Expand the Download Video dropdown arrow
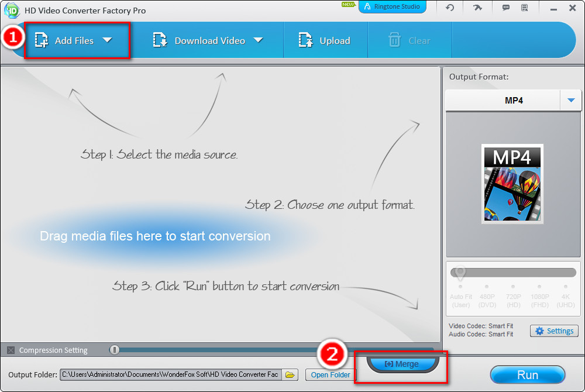This screenshot has height=392, width=585. [x=258, y=40]
